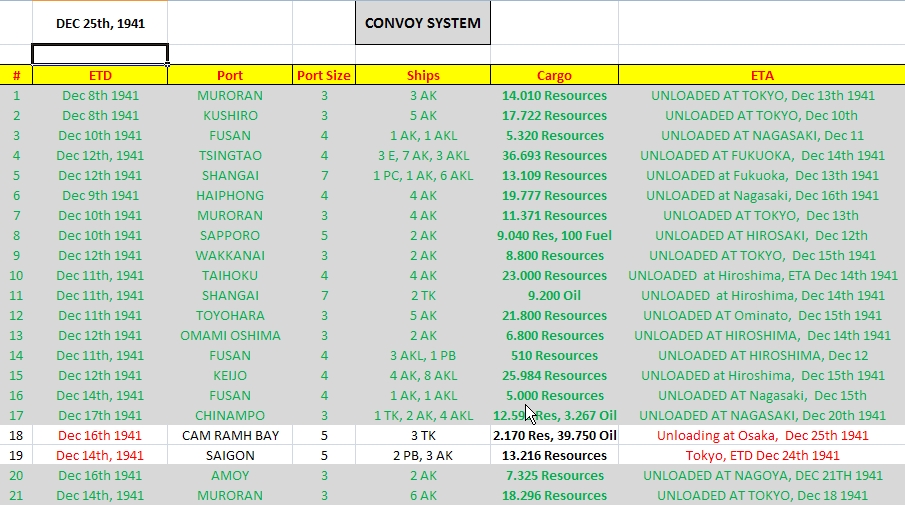This screenshot has width=905, height=505.
Task: Select the TOYOHARA port cell
Action: tap(230, 315)
